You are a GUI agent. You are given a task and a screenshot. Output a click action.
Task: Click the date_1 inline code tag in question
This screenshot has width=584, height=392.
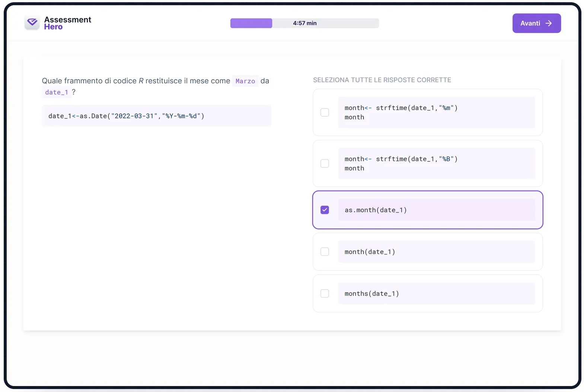57,92
